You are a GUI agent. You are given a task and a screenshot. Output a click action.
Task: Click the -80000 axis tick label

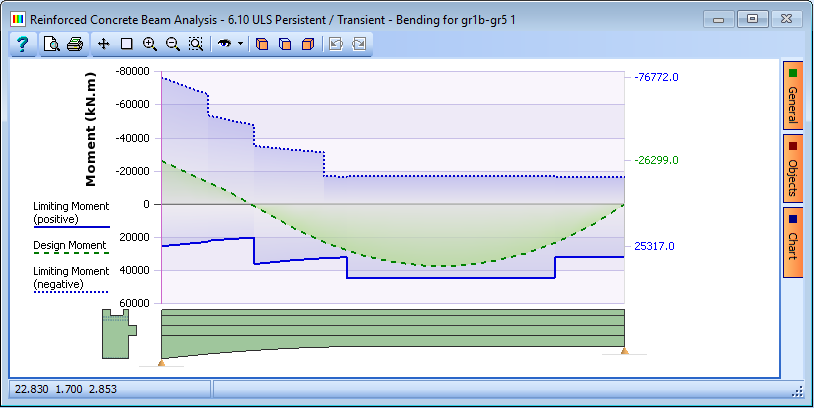[132, 71]
